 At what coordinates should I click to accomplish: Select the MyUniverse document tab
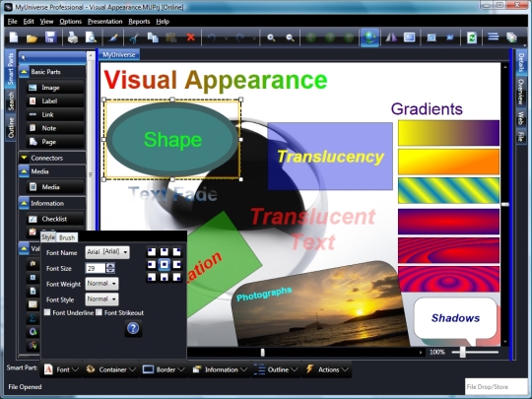[119, 54]
